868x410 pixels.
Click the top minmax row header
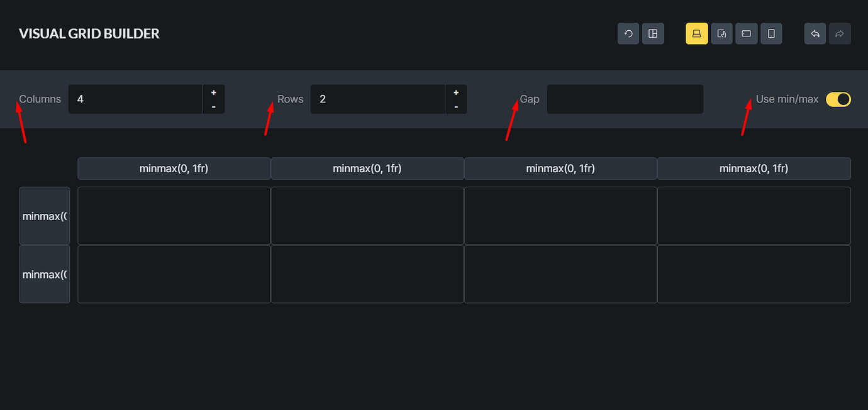44,215
